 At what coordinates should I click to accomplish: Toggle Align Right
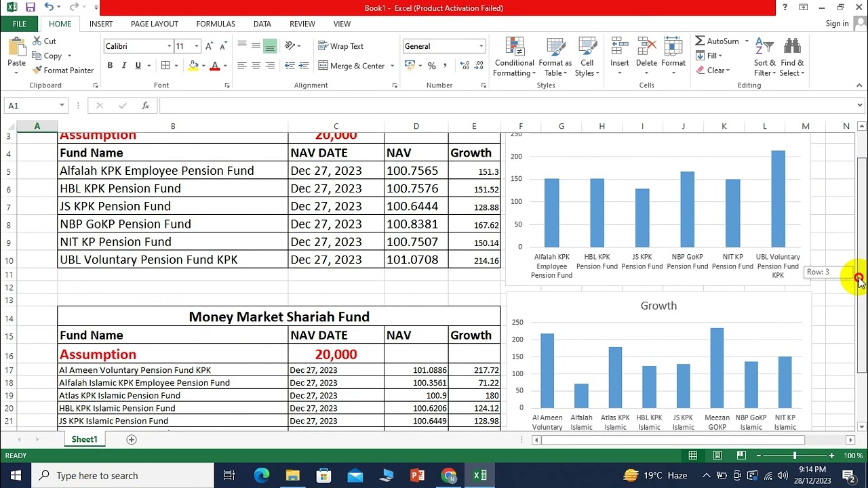(x=270, y=66)
